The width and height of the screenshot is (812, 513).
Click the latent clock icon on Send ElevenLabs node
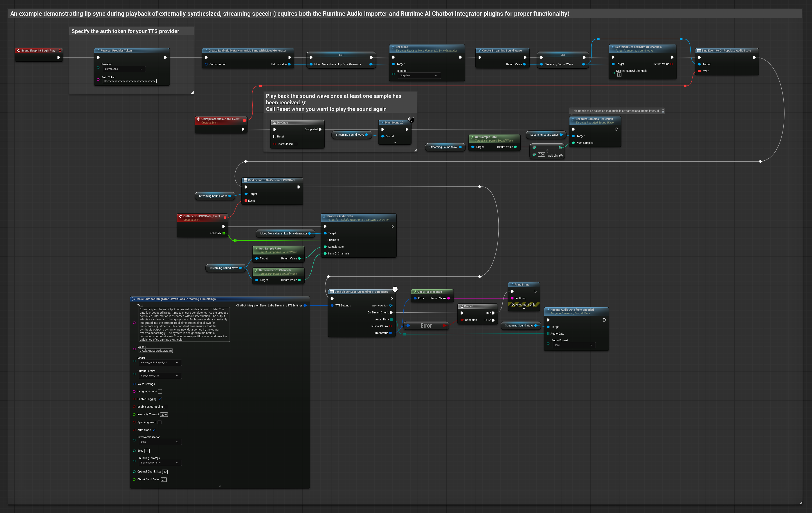point(395,289)
